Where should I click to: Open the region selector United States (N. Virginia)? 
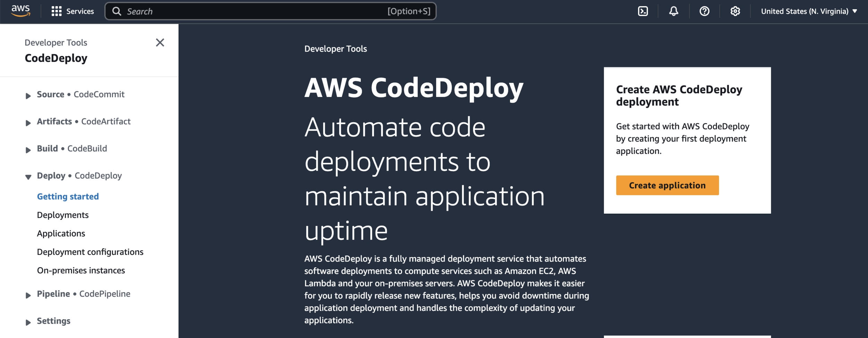pyautogui.click(x=809, y=11)
